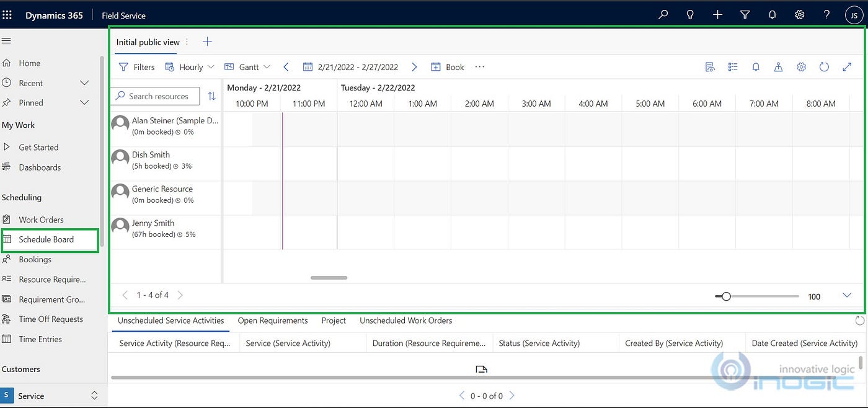
Task: Open the advanced find funnel icon
Action: 745,15
